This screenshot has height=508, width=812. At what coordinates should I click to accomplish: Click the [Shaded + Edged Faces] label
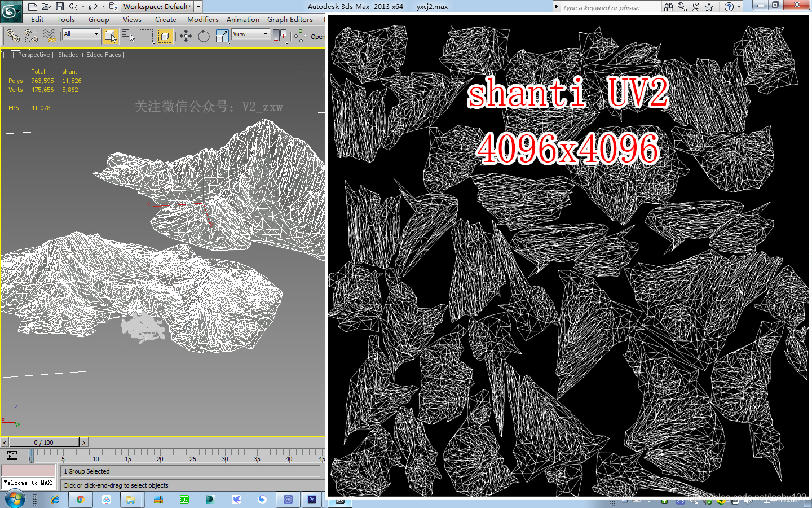coord(90,55)
